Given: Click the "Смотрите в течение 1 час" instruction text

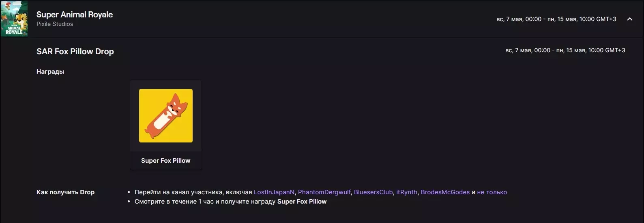Looking at the screenshot, I should (x=174, y=202).
